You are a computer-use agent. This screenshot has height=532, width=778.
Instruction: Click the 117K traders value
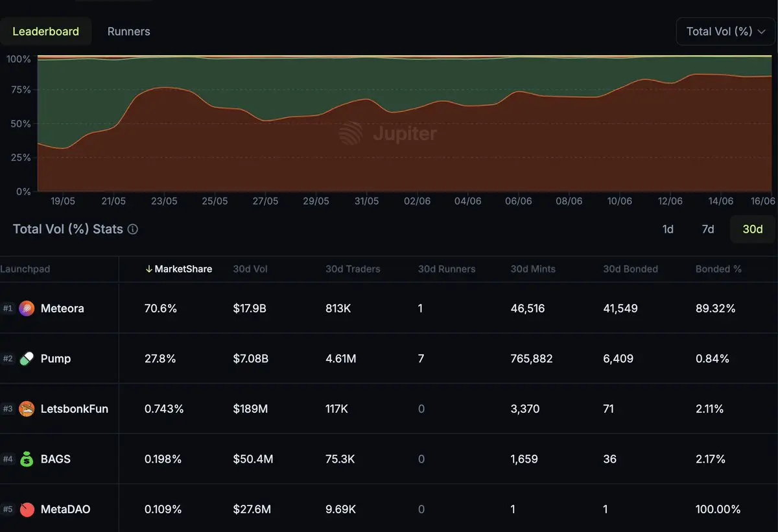pos(337,409)
